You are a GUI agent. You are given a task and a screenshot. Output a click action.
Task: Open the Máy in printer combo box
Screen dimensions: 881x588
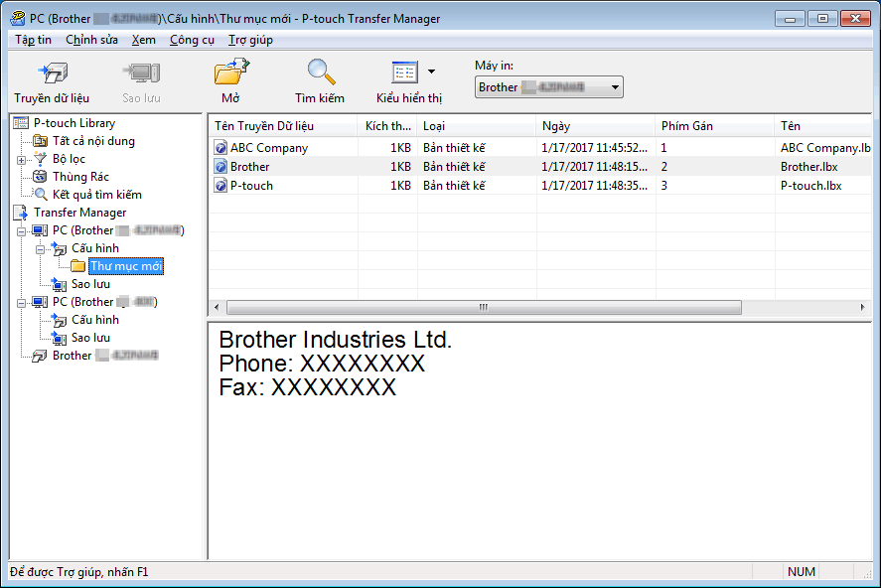[x=548, y=87]
